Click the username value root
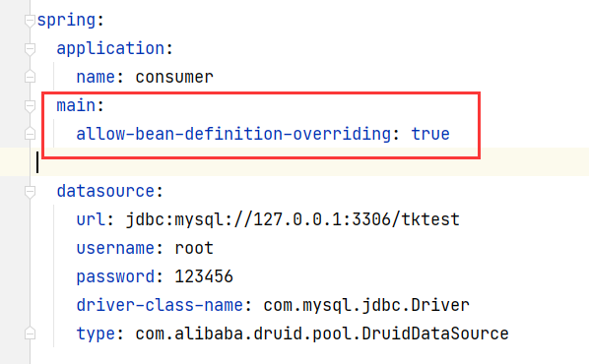Screen dimensions: 589x364 194,249
